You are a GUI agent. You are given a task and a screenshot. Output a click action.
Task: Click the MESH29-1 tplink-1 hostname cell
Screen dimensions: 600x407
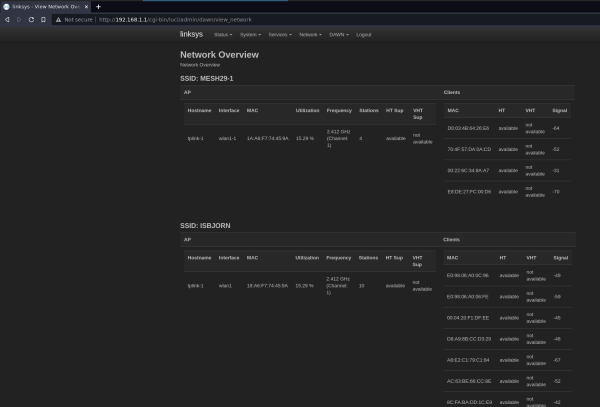pos(195,138)
